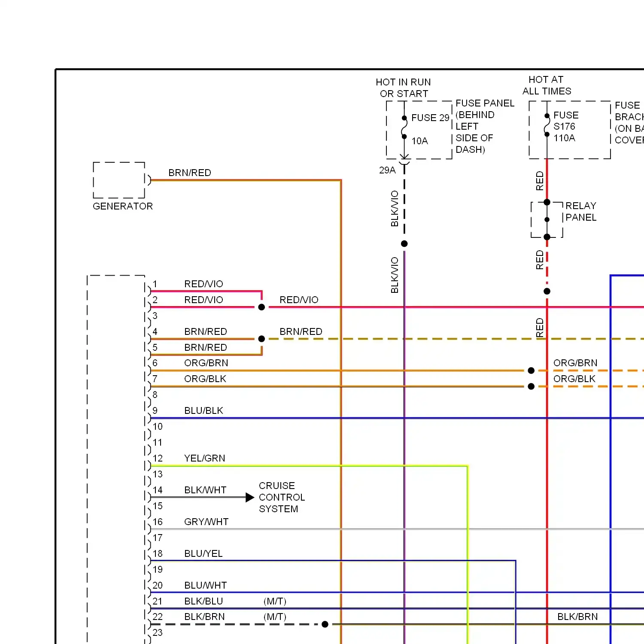Select pin number "17" on the connector
Image resolution: width=644 pixels, height=644 pixels.
(158, 538)
